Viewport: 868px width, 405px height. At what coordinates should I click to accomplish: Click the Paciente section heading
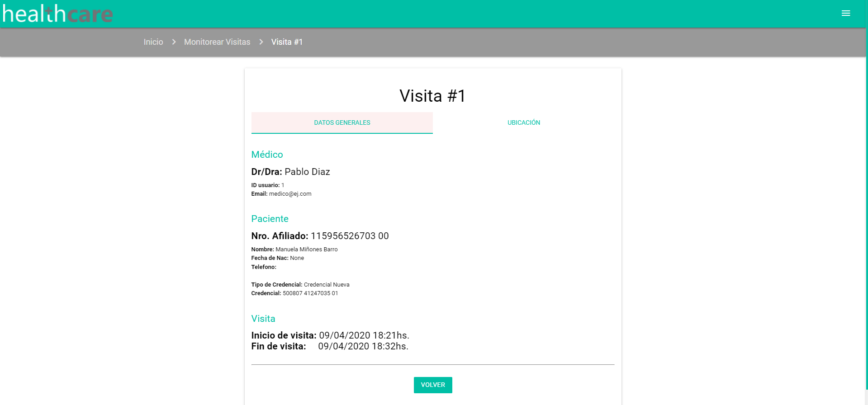[270, 219]
